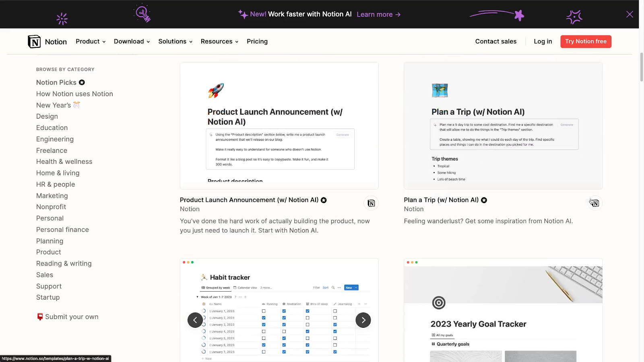This screenshot has height=362, width=644.
Task: Click the star icon beside Notion Picks
Action: click(82, 82)
